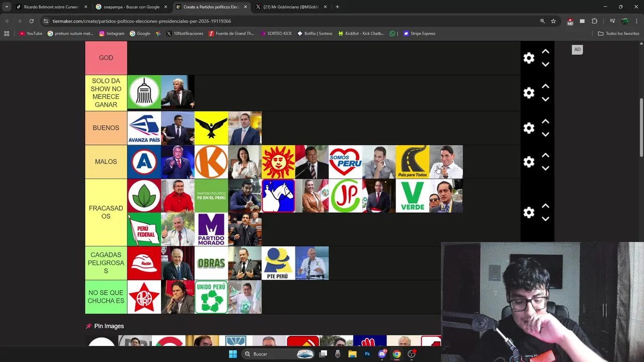
Task: Select the País para Todos road logo
Action: (413, 162)
